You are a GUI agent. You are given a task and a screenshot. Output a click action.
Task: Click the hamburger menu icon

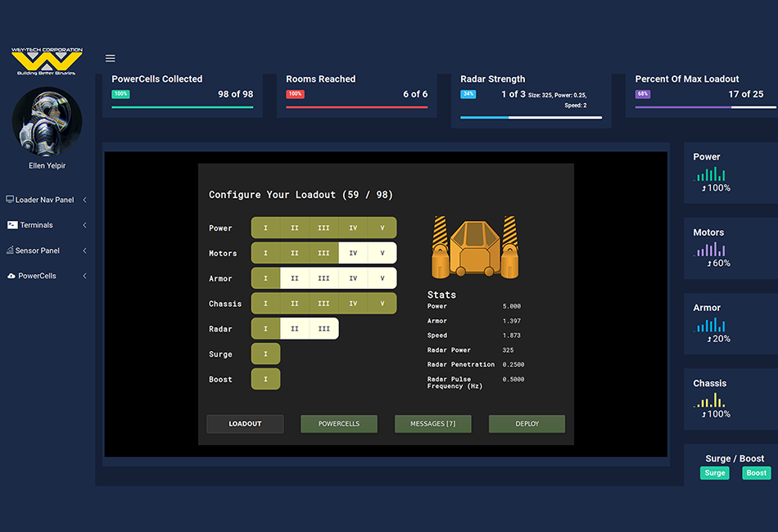click(111, 58)
